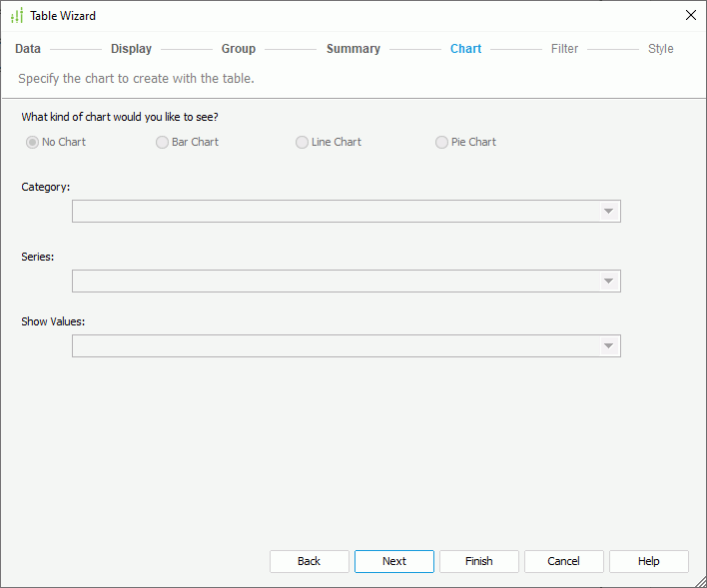Switch to the Display step

click(131, 49)
